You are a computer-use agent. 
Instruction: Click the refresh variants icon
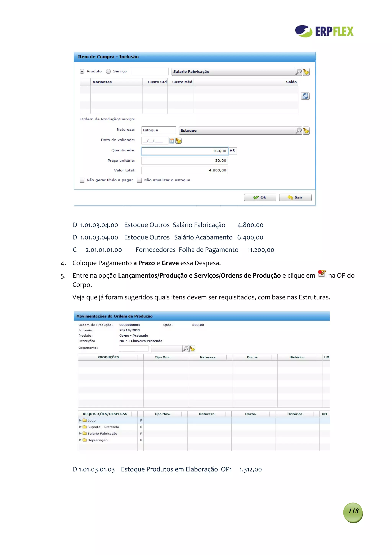tap(305, 96)
